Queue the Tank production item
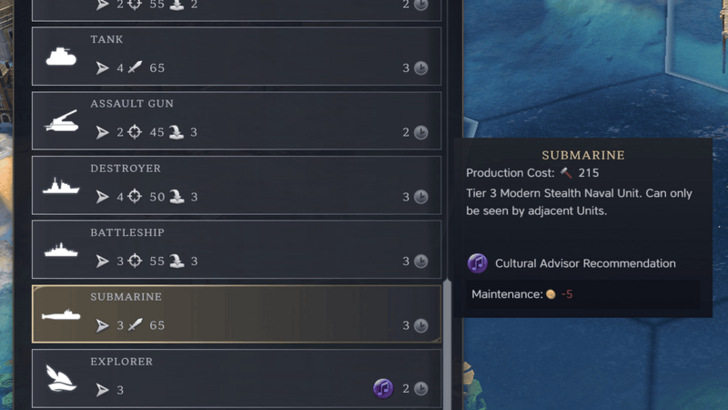 point(236,56)
